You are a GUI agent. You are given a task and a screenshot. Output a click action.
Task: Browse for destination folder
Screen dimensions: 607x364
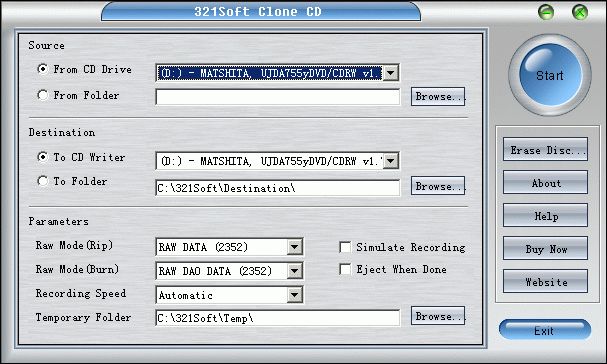[438, 186]
